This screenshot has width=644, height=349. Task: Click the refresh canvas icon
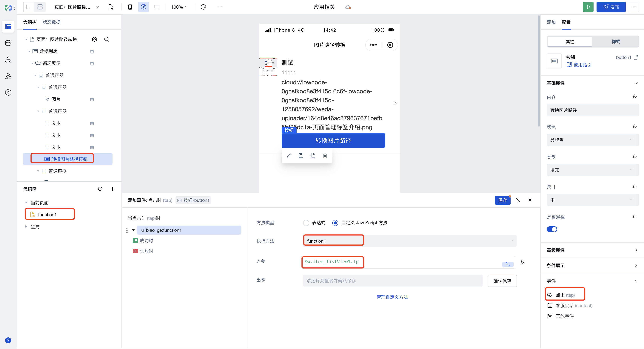(204, 7)
